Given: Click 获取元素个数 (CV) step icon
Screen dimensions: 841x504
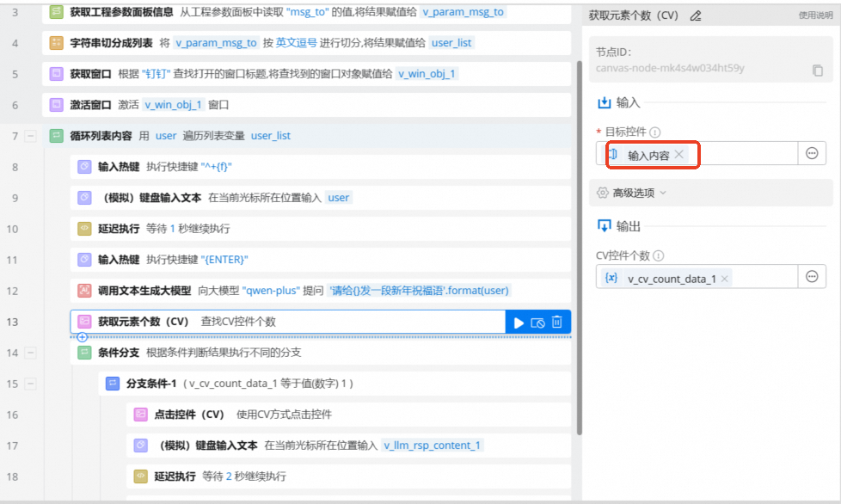Looking at the screenshot, I should click(x=84, y=322).
